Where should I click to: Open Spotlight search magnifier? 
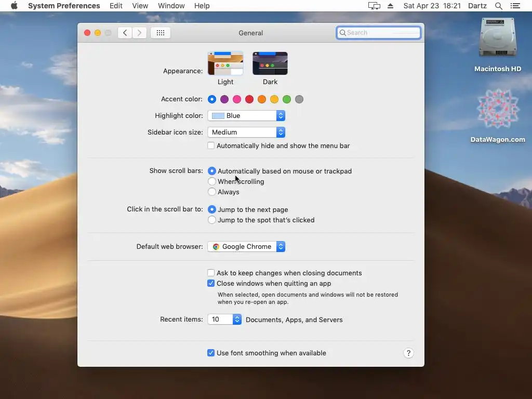498,6
